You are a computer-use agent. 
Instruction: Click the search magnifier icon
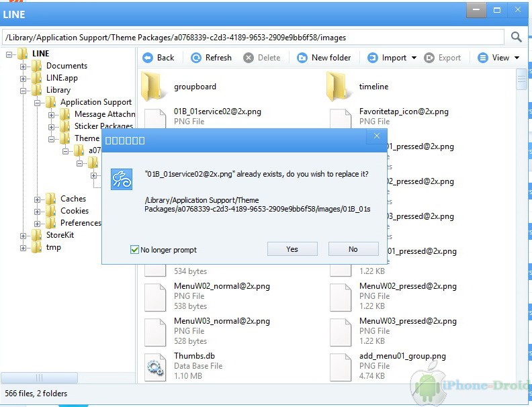point(517,37)
